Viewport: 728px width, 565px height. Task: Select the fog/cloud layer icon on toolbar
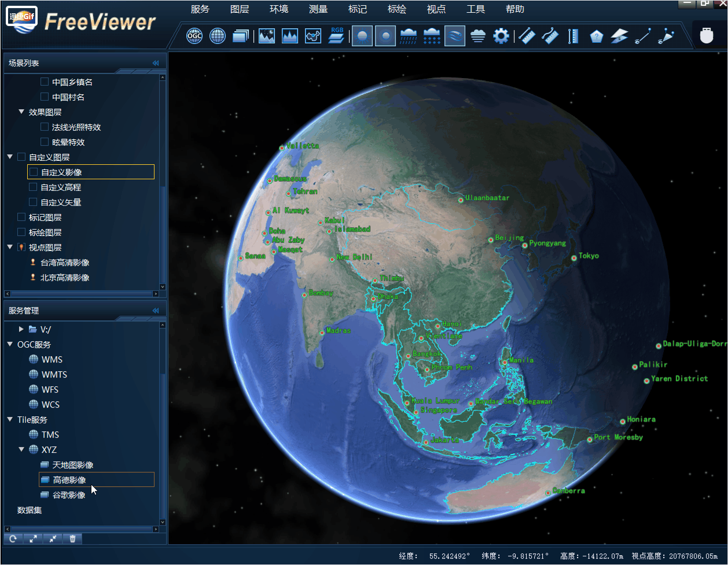(477, 35)
